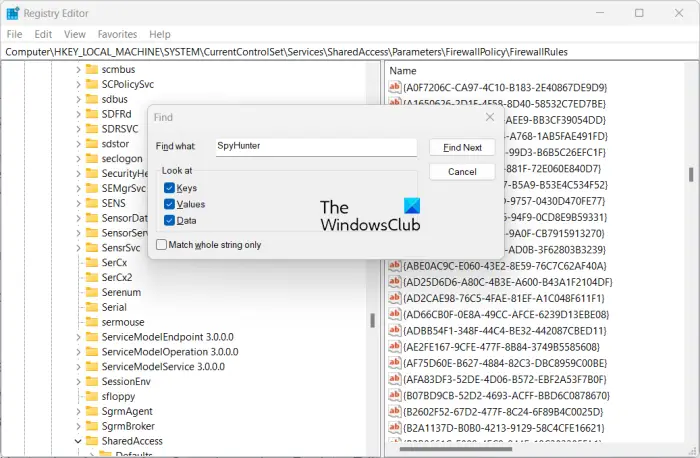Select the SCPolicySvc folder icon

(x=92, y=84)
